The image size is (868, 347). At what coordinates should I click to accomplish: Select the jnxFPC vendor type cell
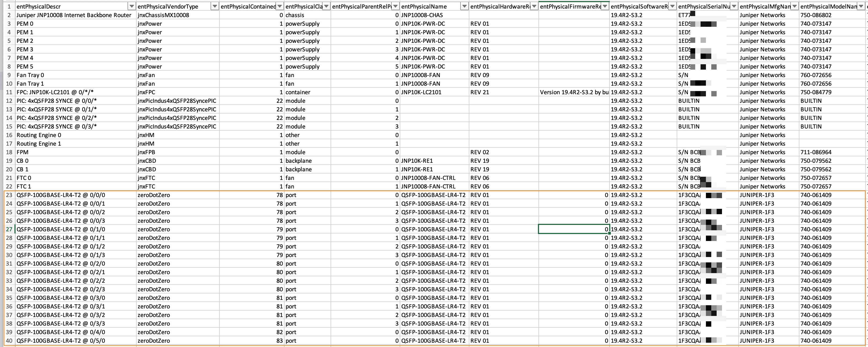[x=178, y=92]
